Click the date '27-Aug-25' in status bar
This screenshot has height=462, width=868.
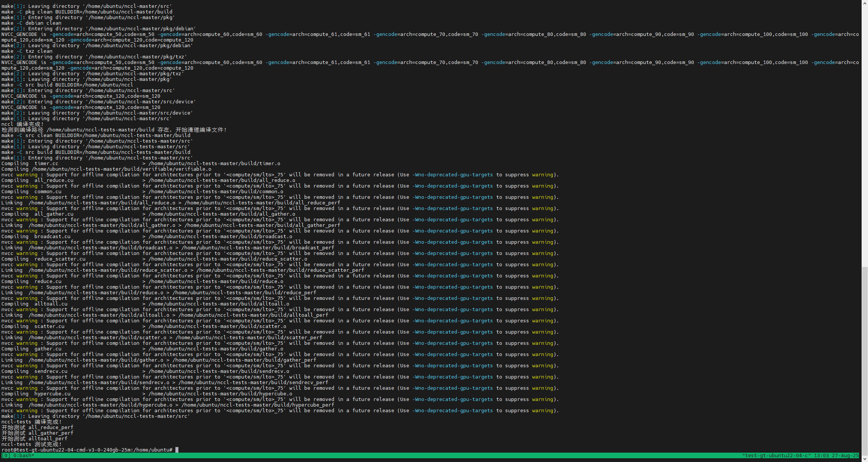[846, 456]
